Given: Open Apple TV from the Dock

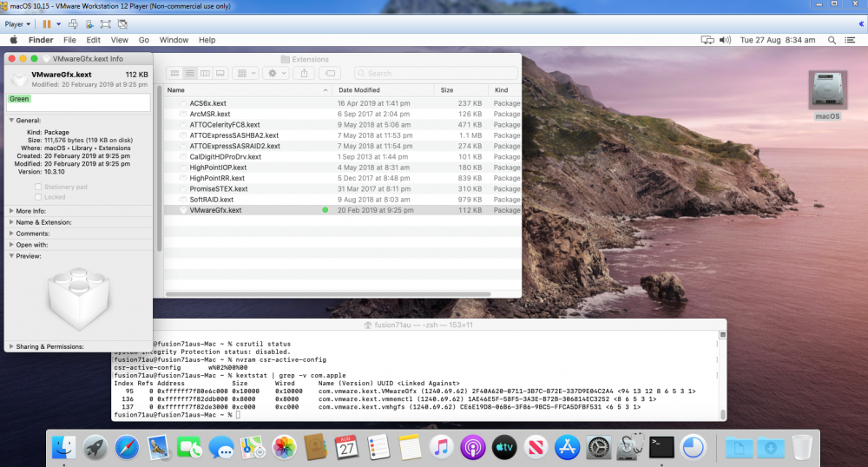Looking at the screenshot, I should [x=504, y=447].
